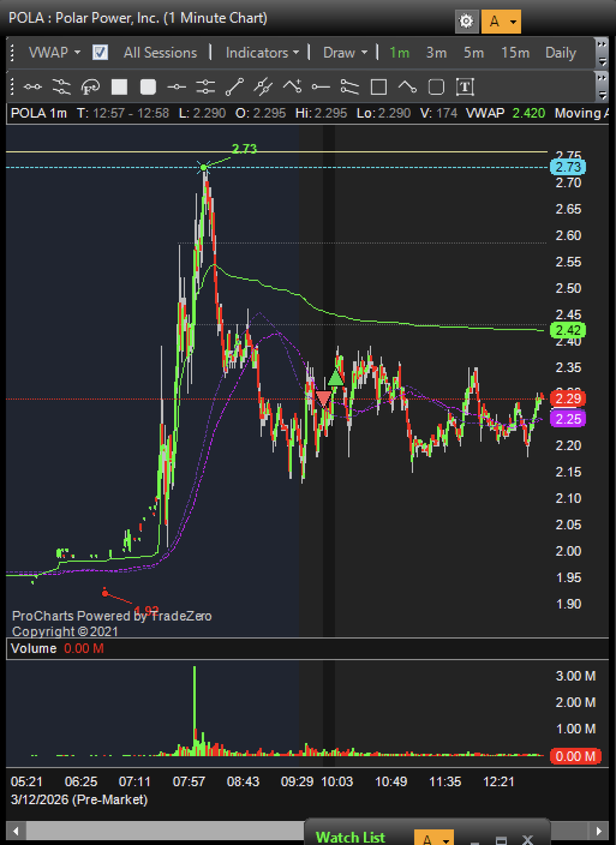Image resolution: width=616 pixels, height=845 pixels.
Task: Click the 3.00 M volume axis label
Action: click(575, 676)
